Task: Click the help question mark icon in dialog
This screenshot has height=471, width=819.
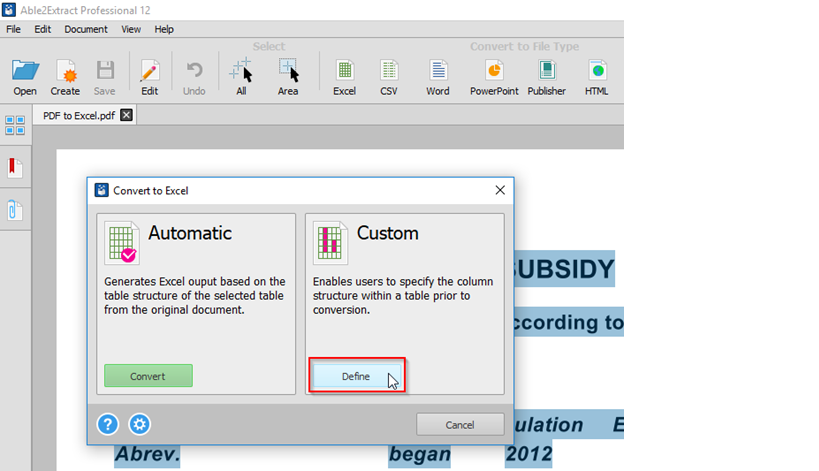Action: click(x=108, y=424)
